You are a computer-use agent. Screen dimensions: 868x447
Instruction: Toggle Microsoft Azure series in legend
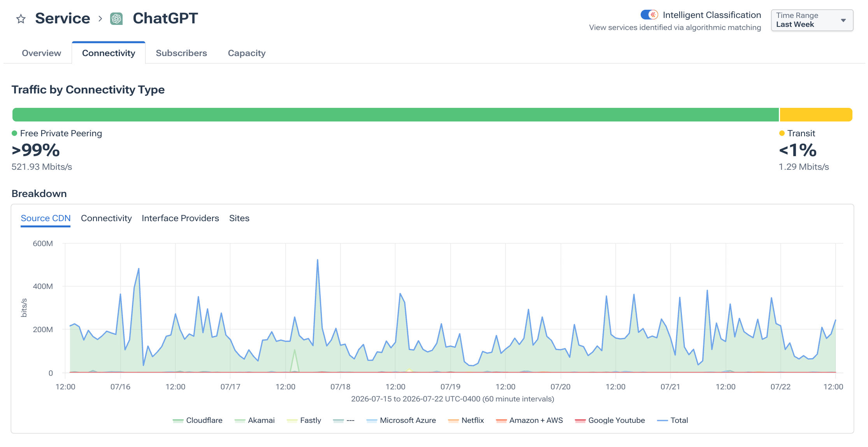click(x=401, y=420)
